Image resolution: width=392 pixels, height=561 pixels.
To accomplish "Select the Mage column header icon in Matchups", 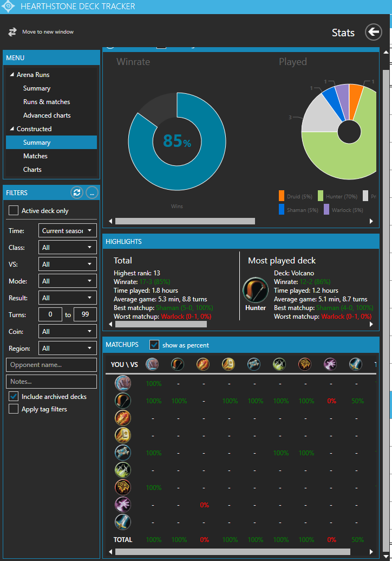I will tap(203, 364).
